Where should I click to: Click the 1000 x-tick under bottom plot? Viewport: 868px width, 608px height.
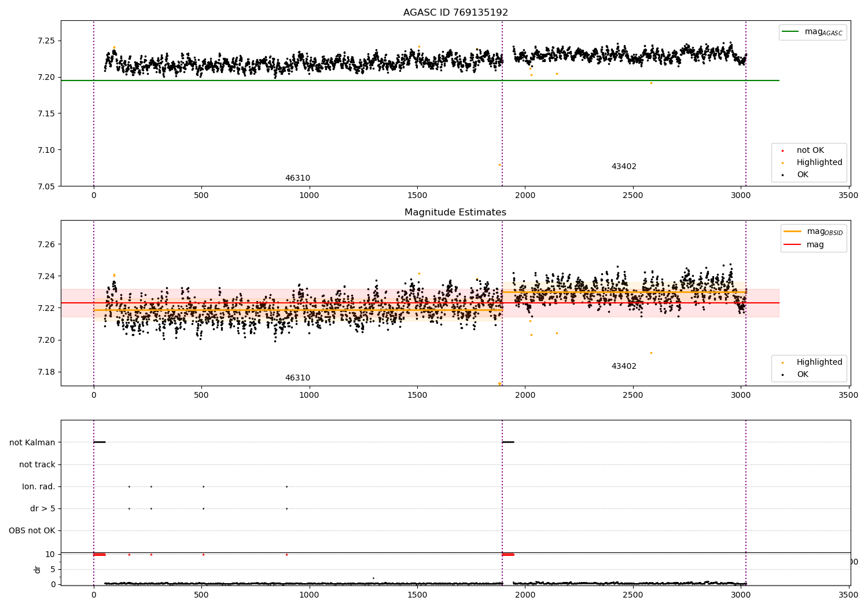309,594
